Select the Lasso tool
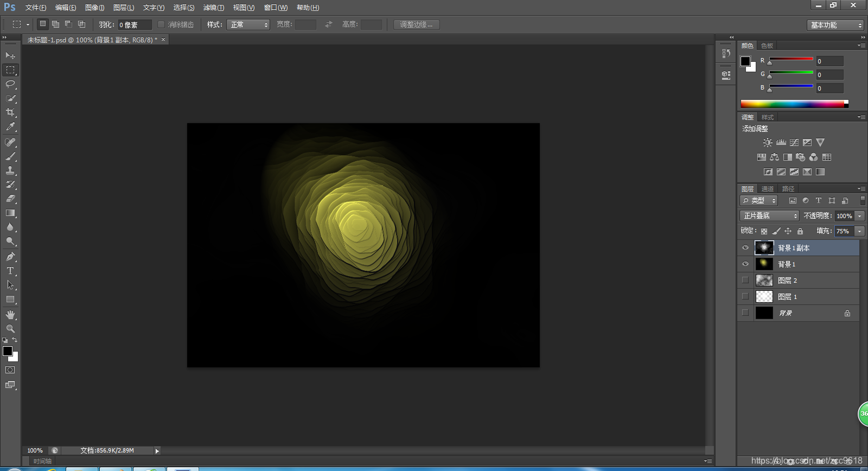The image size is (868, 471). click(10, 84)
